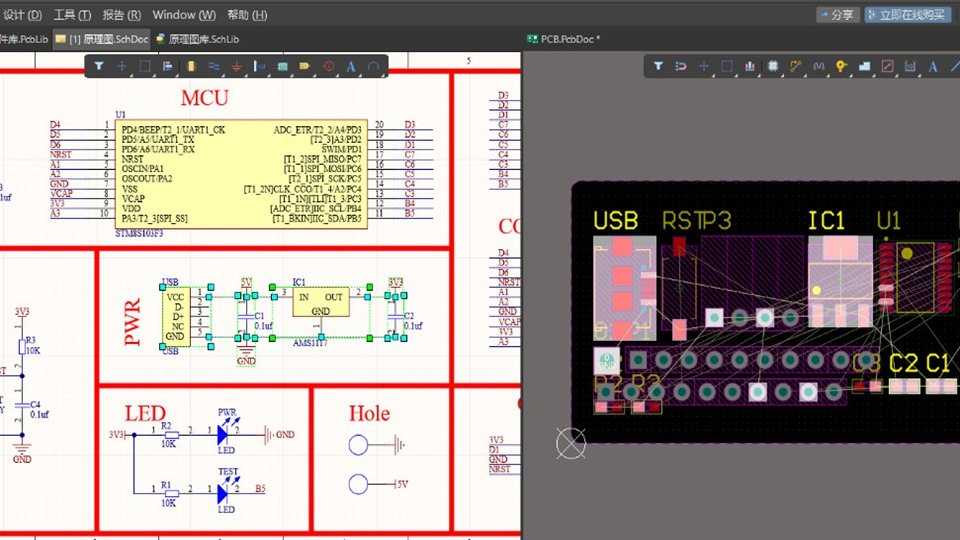Switch to the PcbLib document tab

point(24,39)
